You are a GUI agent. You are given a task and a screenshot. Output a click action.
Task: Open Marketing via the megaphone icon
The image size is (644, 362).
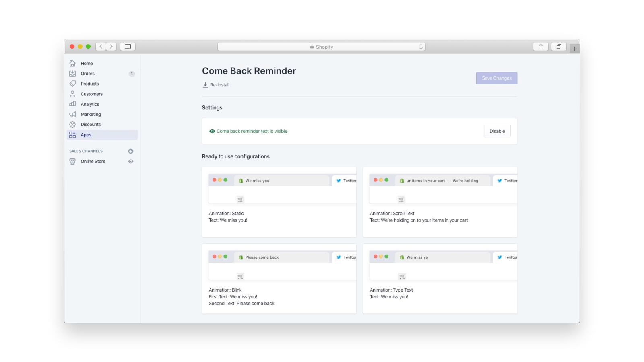pos(72,114)
